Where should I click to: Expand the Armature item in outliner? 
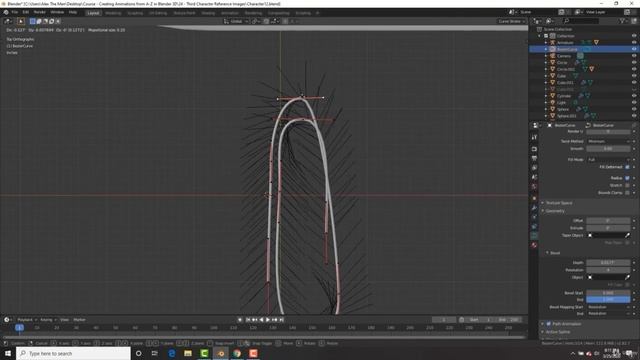coord(546,42)
